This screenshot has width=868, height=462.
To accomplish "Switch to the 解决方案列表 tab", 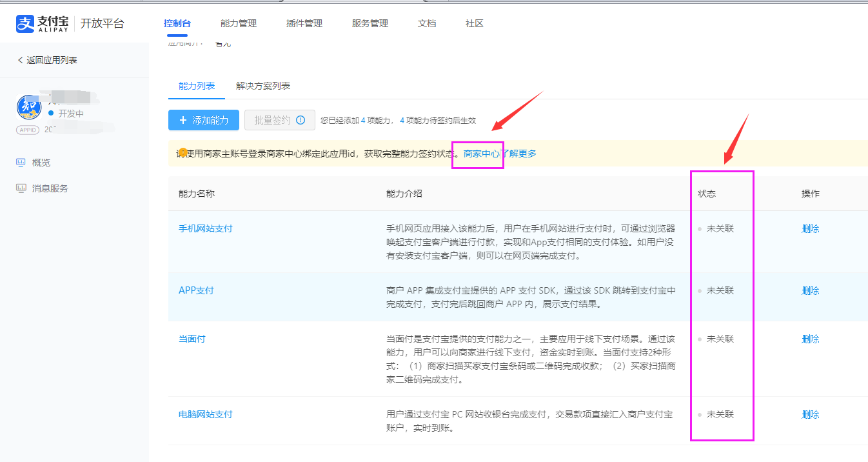I will point(263,86).
